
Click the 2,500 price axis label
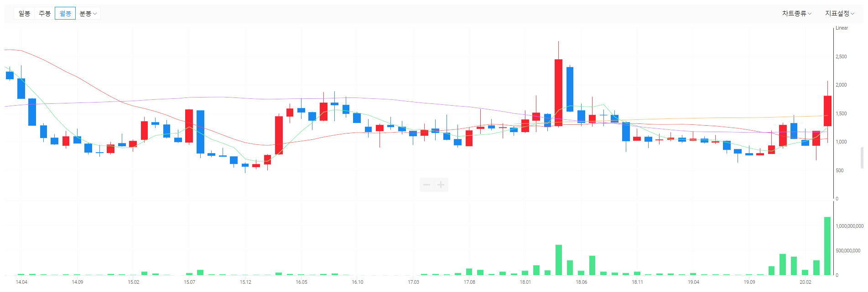841,57
